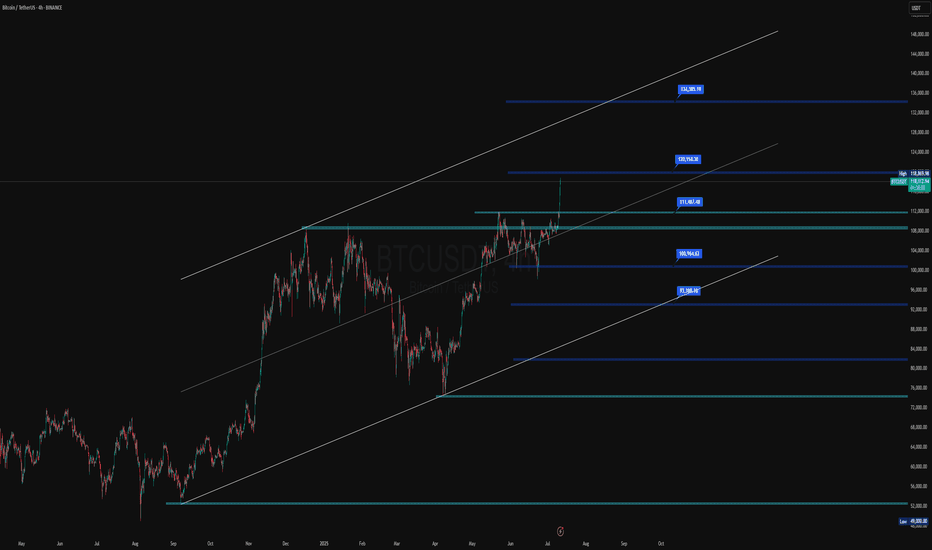Click the 68,000.00 price axis label
This screenshot has height=550, width=932.
click(x=920, y=427)
